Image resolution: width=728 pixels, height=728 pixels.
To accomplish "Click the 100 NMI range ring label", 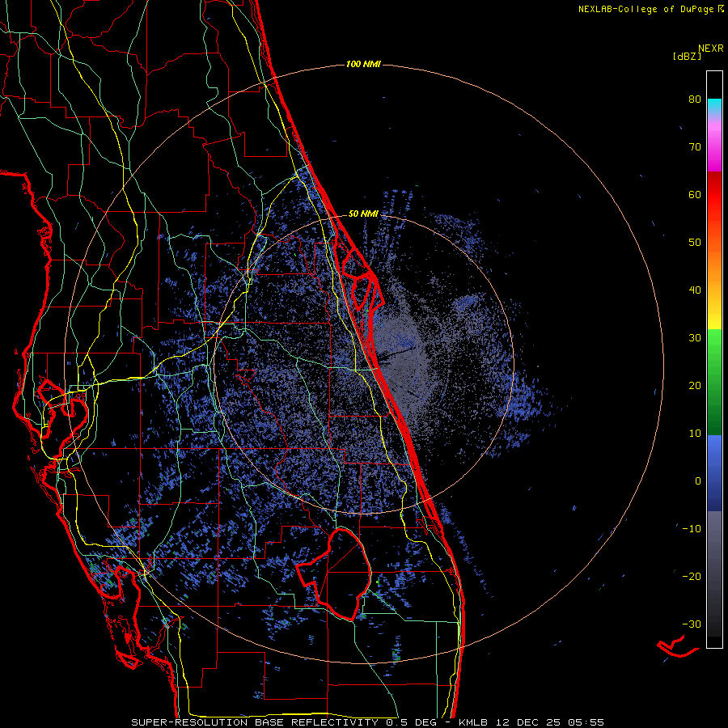I will tap(363, 64).
